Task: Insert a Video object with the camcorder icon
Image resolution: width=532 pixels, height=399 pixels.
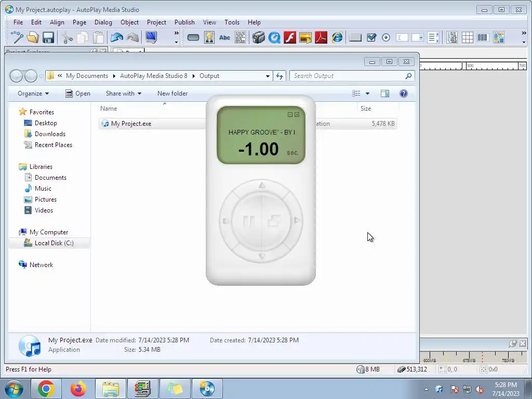Action: point(259,37)
